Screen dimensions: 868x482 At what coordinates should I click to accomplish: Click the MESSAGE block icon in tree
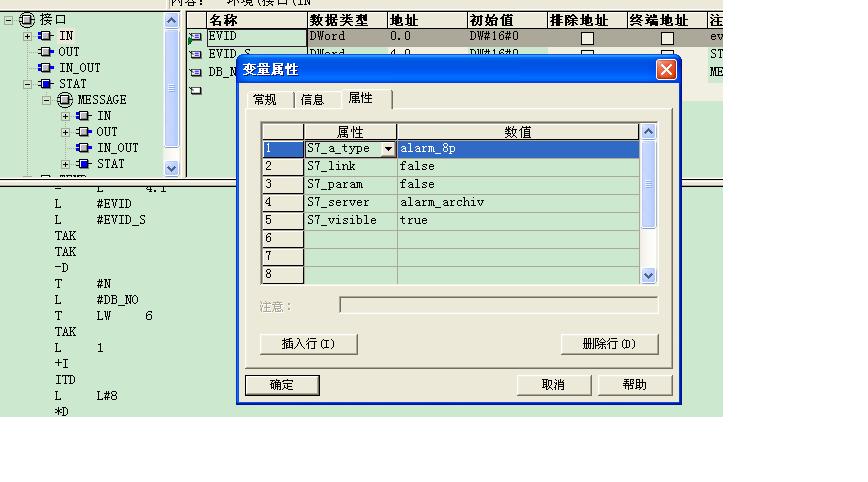pyautogui.click(x=65, y=100)
